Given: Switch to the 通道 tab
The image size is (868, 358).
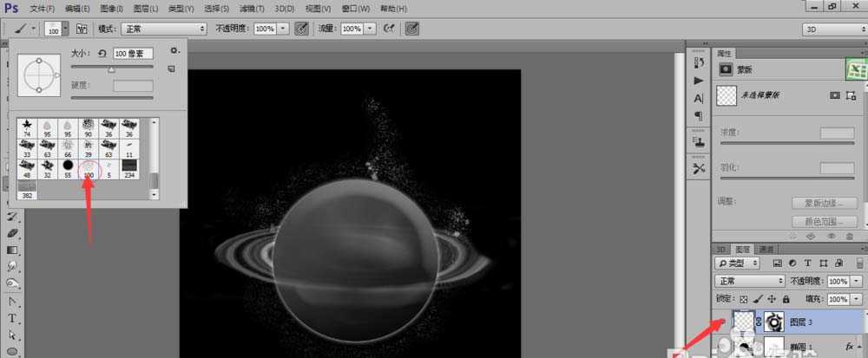Looking at the screenshot, I should (x=766, y=248).
